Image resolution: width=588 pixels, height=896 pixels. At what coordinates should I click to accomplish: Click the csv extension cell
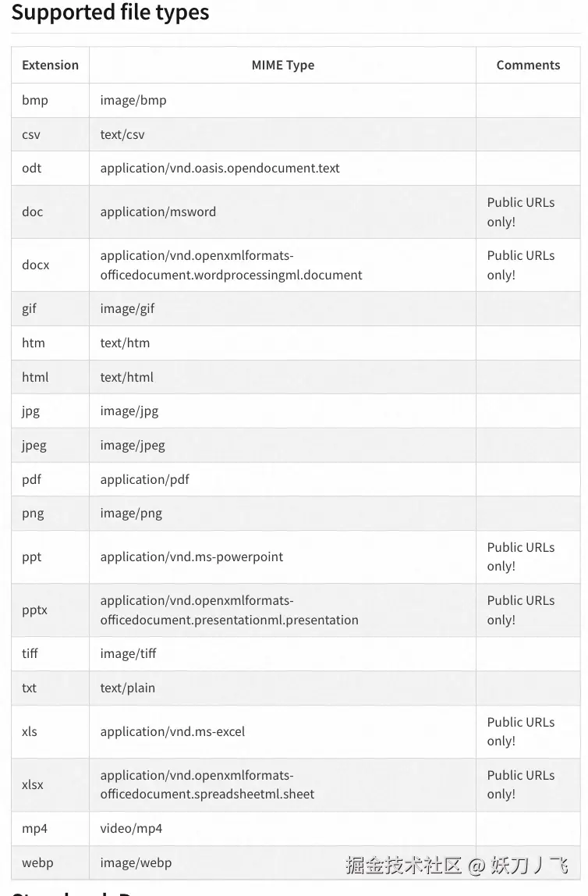[x=31, y=134]
